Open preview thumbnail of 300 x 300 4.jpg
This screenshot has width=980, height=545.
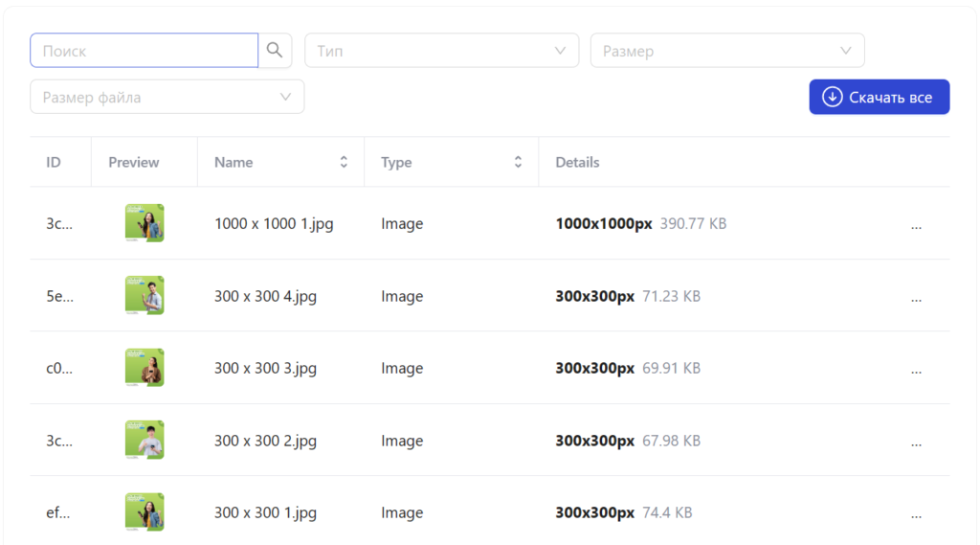pyautogui.click(x=145, y=295)
